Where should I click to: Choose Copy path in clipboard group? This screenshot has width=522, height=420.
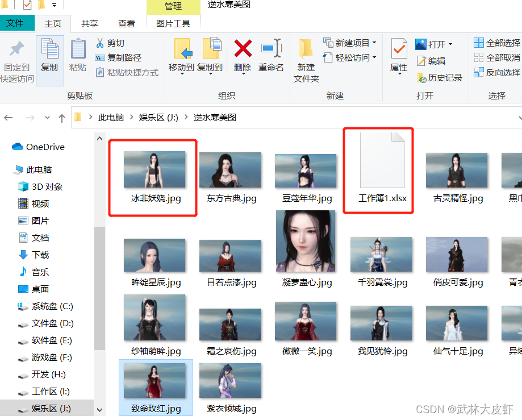pos(119,57)
